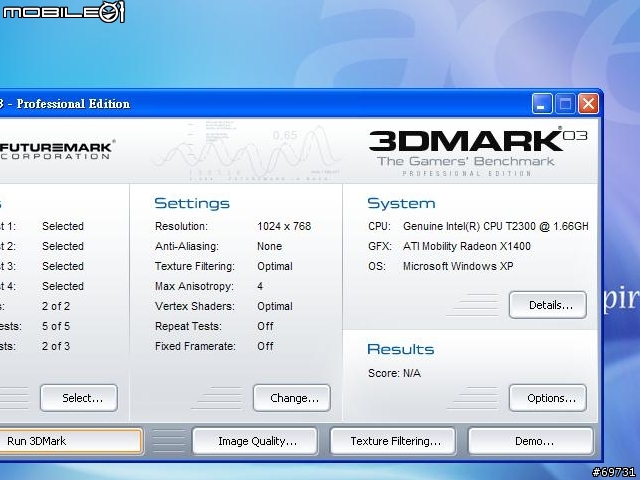
Task: Click the System heading
Action: [401, 203]
